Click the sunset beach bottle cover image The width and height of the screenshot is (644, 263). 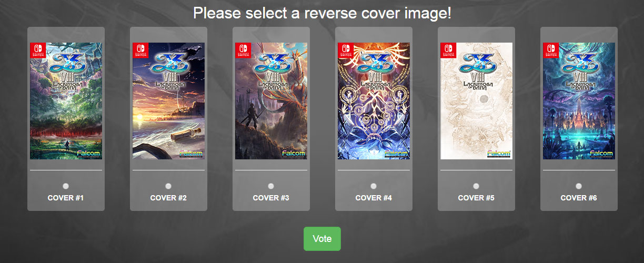[x=168, y=101]
